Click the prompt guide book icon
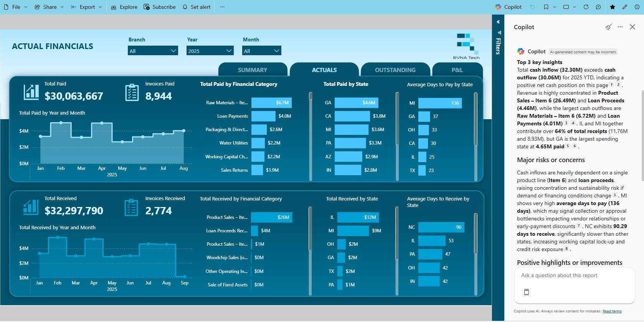 [527, 292]
